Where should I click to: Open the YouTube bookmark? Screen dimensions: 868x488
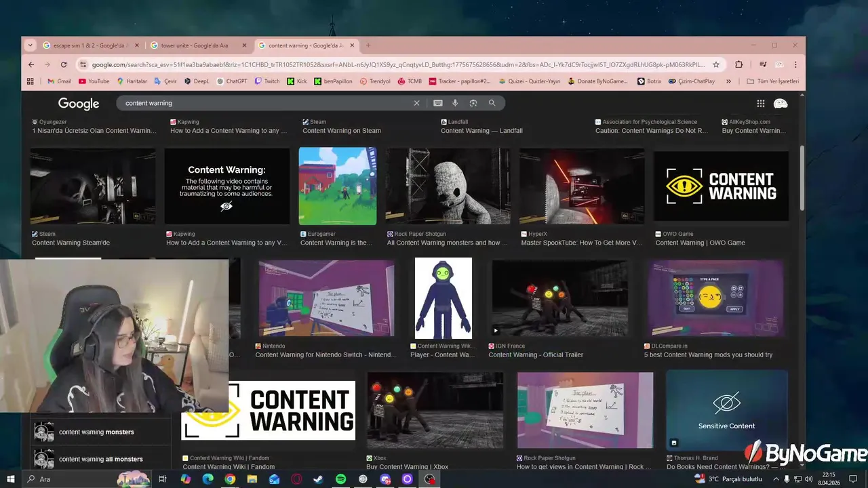(94, 81)
